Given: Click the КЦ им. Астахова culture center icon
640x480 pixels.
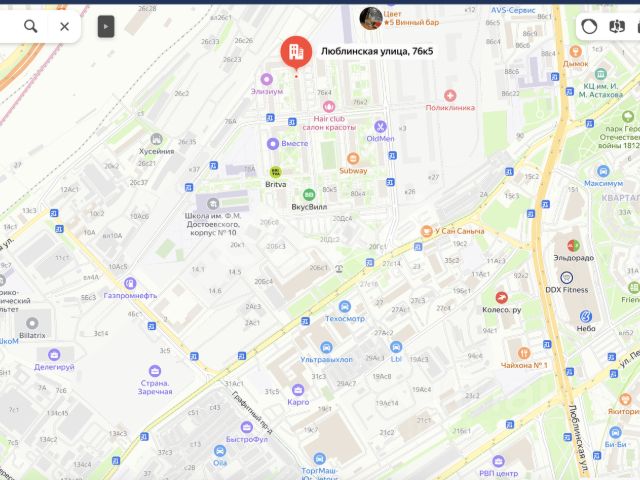Looking at the screenshot, I should (x=600, y=74).
